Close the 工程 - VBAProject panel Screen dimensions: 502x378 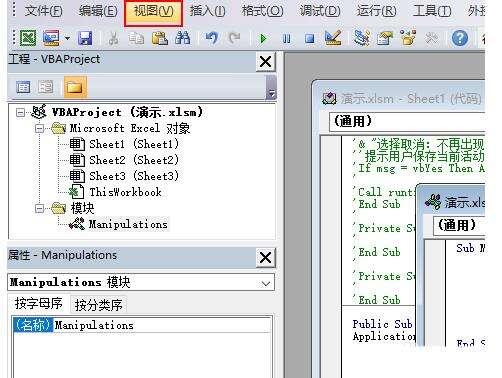click(266, 61)
